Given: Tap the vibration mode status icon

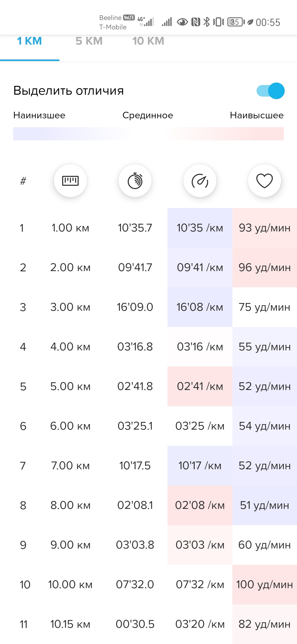Looking at the screenshot, I should point(219,22).
